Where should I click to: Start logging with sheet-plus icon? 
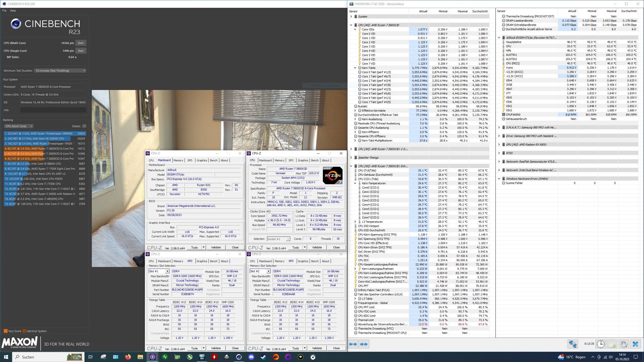coord(612,344)
